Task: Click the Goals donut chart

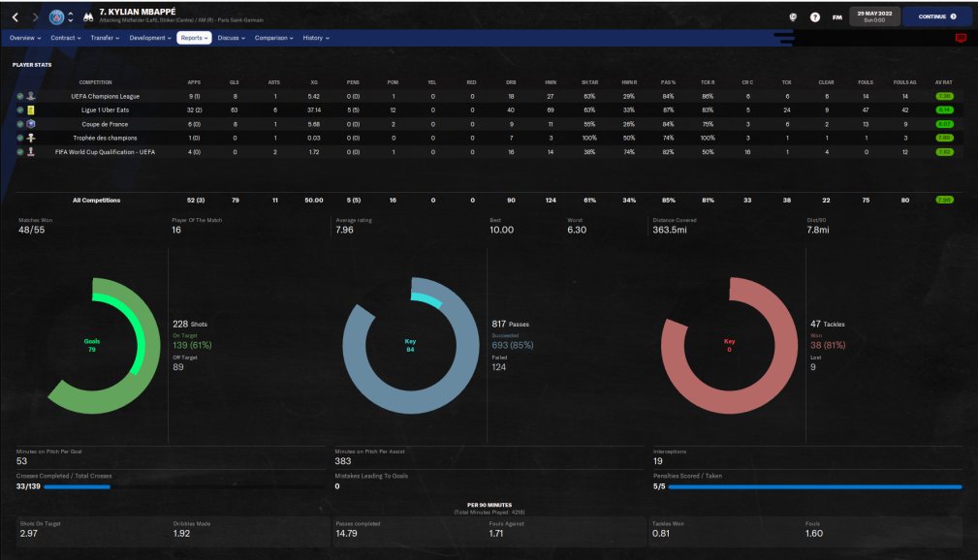Action: pos(102,346)
